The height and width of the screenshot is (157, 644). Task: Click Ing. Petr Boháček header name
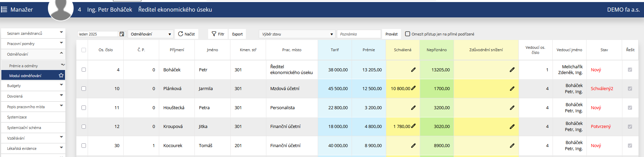coord(110,10)
